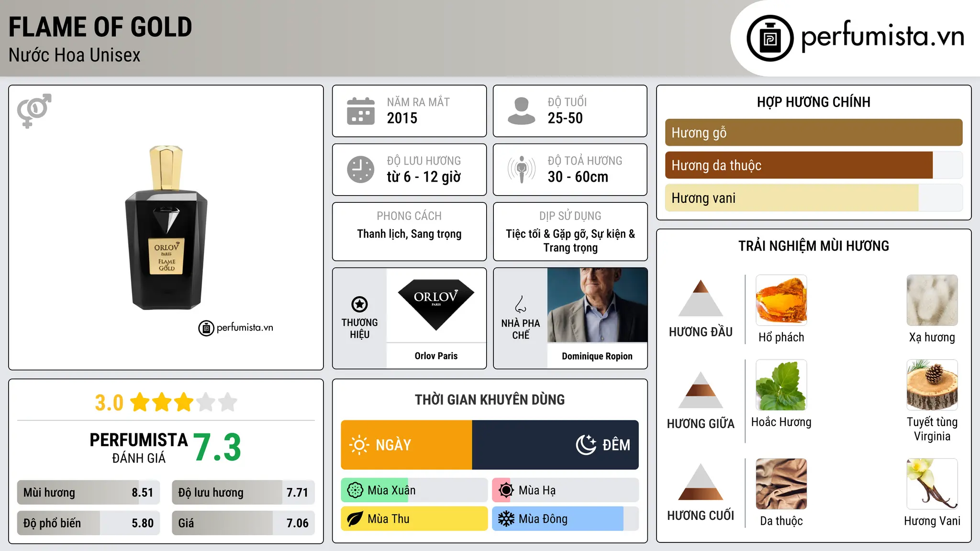The width and height of the screenshot is (980, 551).
Task: Click the Mùa Thu season bar
Action: click(414, 519)
